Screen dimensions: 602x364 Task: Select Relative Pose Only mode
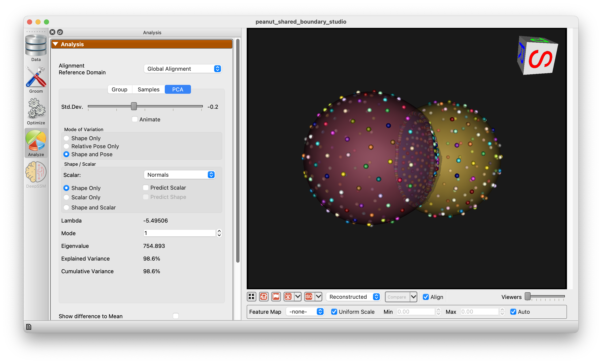point(66,146)
